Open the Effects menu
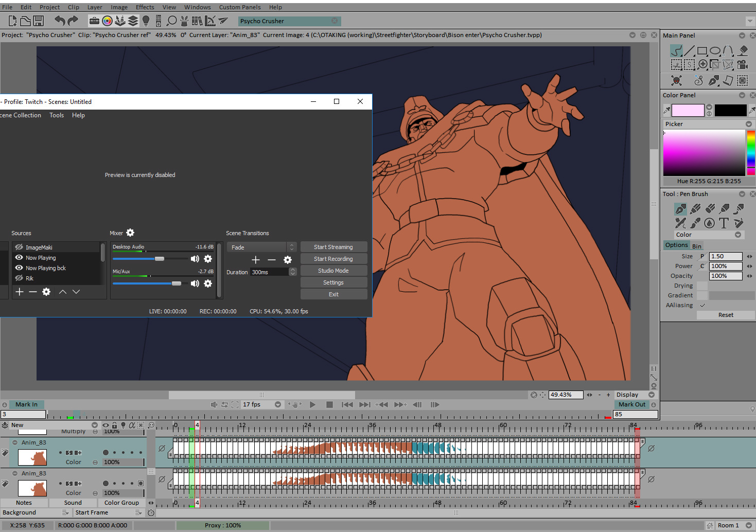Image resolution: width=756 pixels, height=532 pixels. click(145, 7)
